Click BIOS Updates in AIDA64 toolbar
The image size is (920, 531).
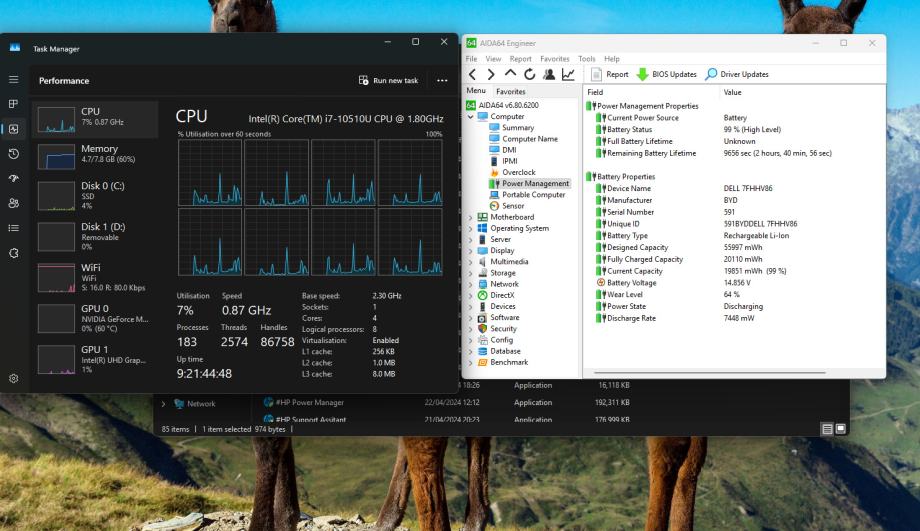(667, 74)
